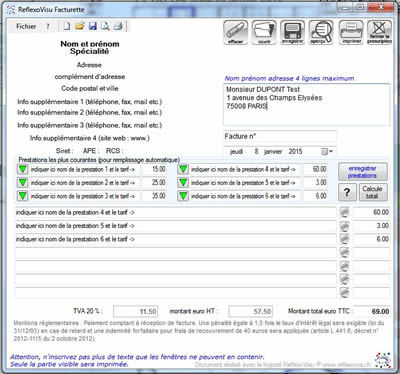Click the large enregistrer floppy button

tap(292, 32)
